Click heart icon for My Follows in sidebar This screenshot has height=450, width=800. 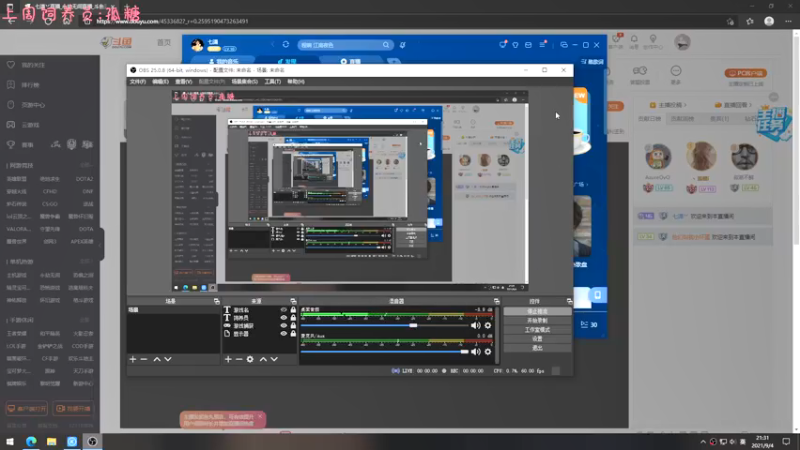click(x=11, y=65)
